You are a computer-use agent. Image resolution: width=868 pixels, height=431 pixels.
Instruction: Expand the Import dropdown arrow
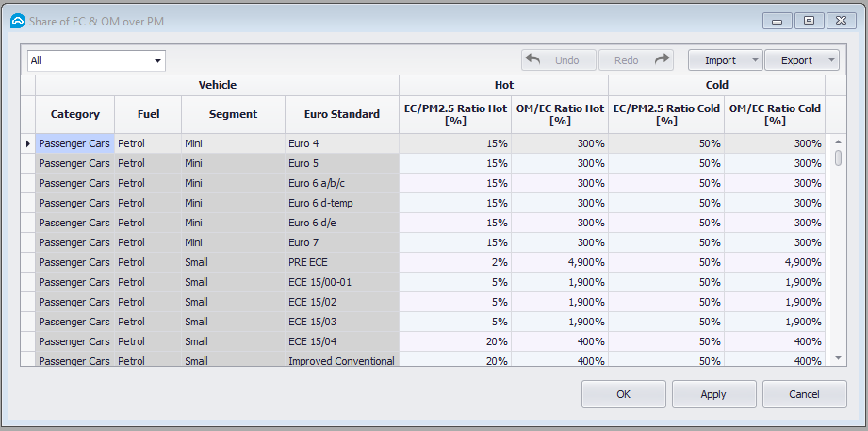756,61
